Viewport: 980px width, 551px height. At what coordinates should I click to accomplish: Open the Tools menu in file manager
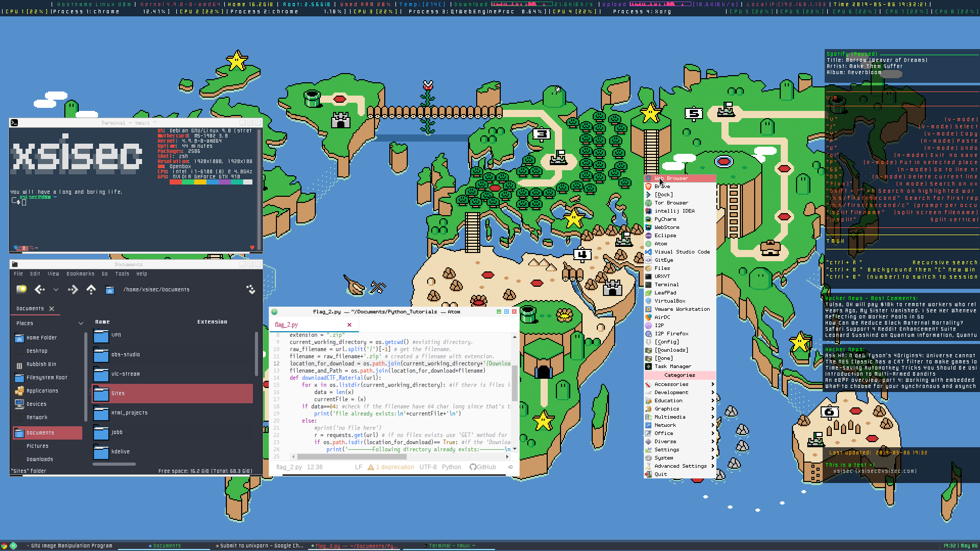(122, 274)
